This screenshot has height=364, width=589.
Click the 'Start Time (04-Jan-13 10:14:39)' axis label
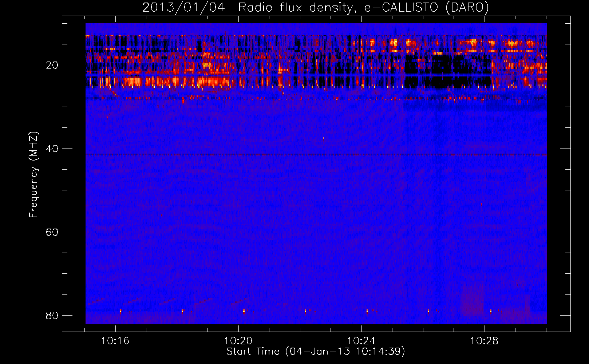[316, 352]
